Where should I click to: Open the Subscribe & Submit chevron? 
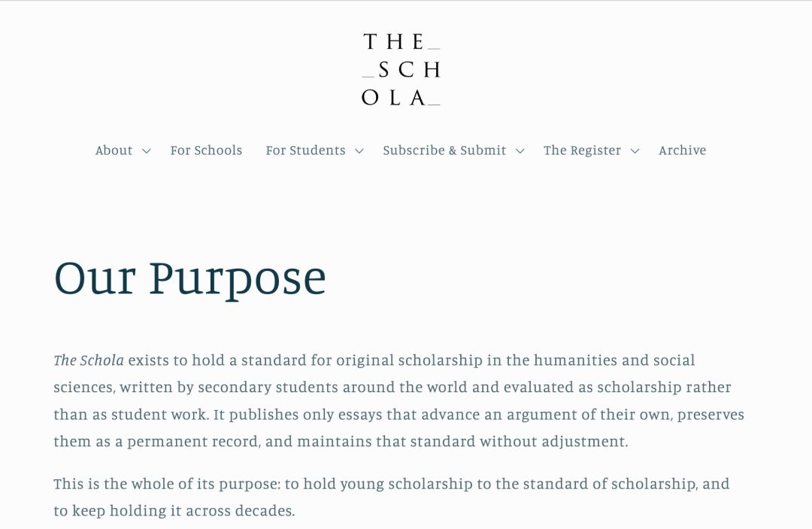(x=520, y=150)
